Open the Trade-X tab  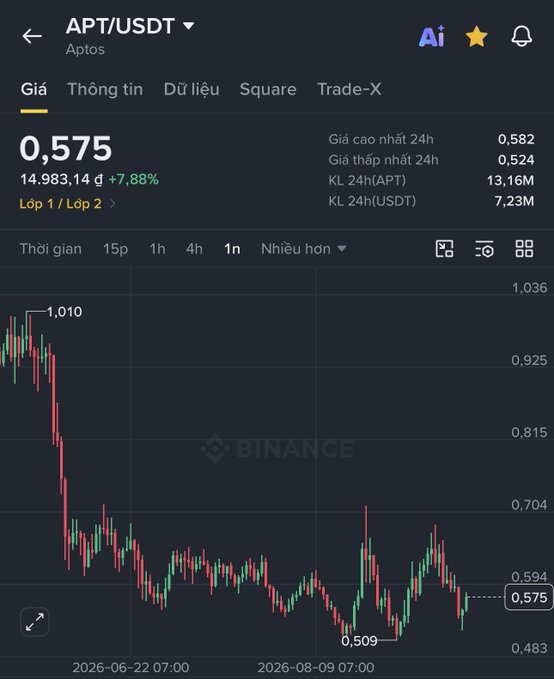click(x=349, y=89)
